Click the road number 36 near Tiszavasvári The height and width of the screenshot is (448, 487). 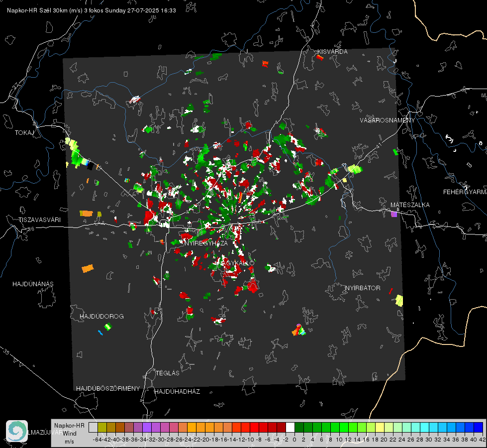31,229
